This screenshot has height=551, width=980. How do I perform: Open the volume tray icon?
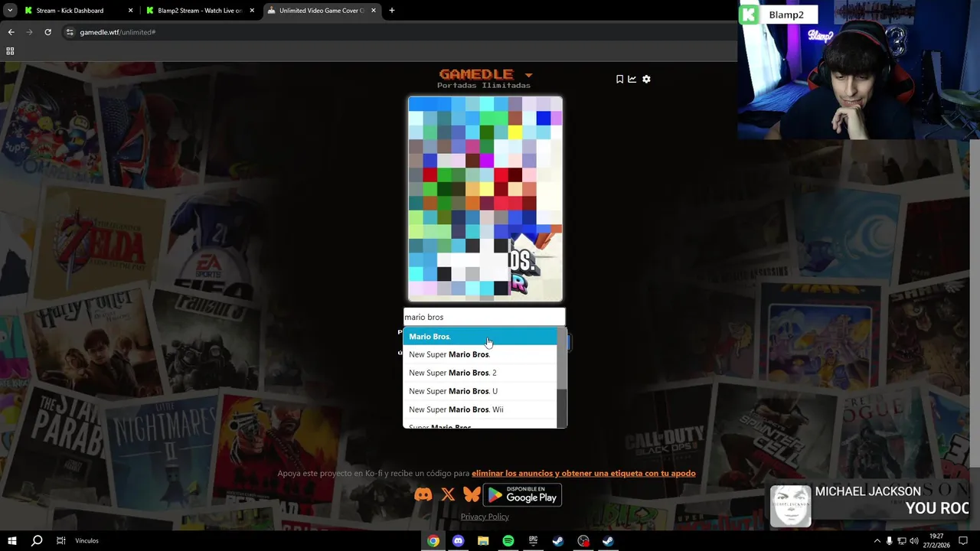(x=913, y=541)
